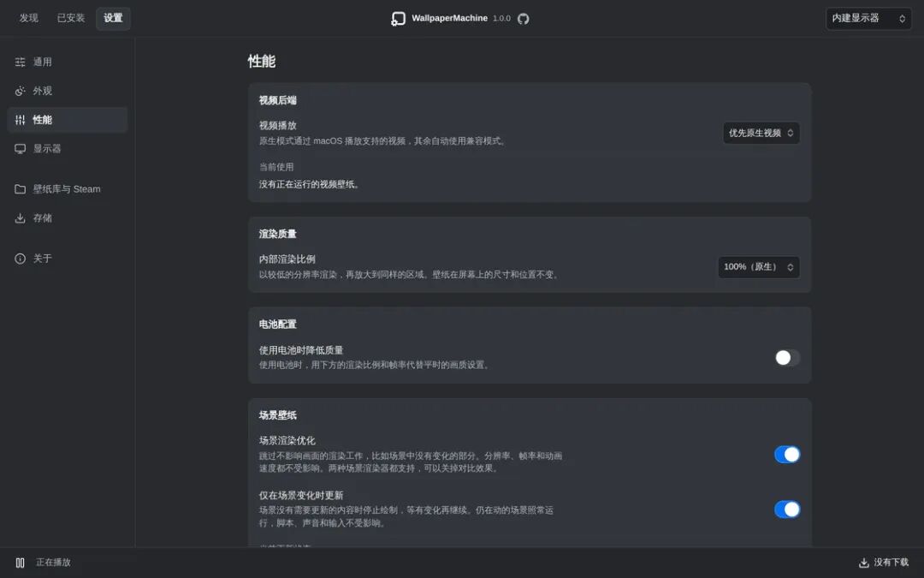This screenshot has width=924, height=578.
Task: Click the download icon beside 没有下载
Action: click(864, 563)
